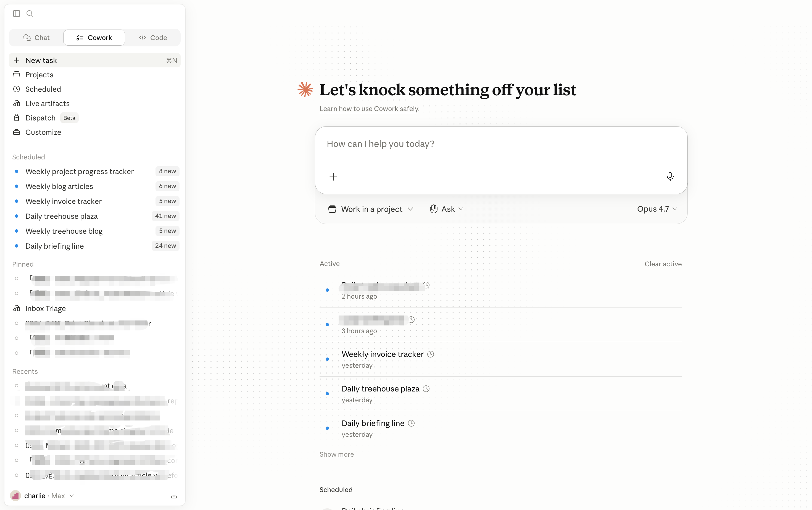Open the Learn how to use Cowork safely link
The image size is (812, 510).
pos(369,109)
